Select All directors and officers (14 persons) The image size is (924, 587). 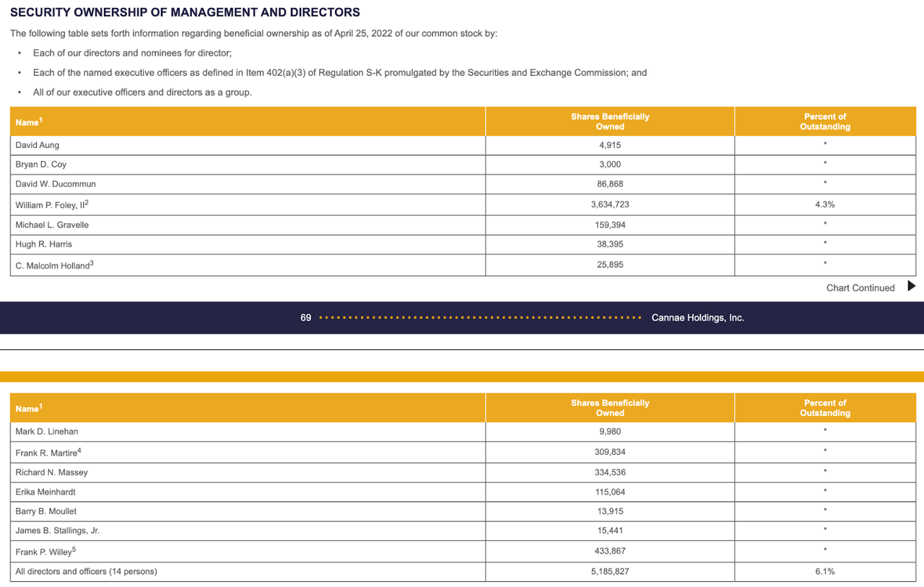coord(86,572)
